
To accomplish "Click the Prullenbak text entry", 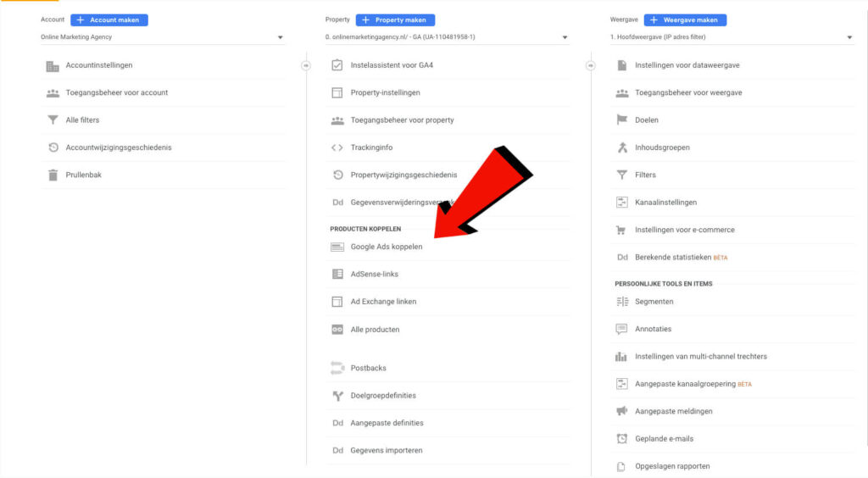I will pos(84,175).
